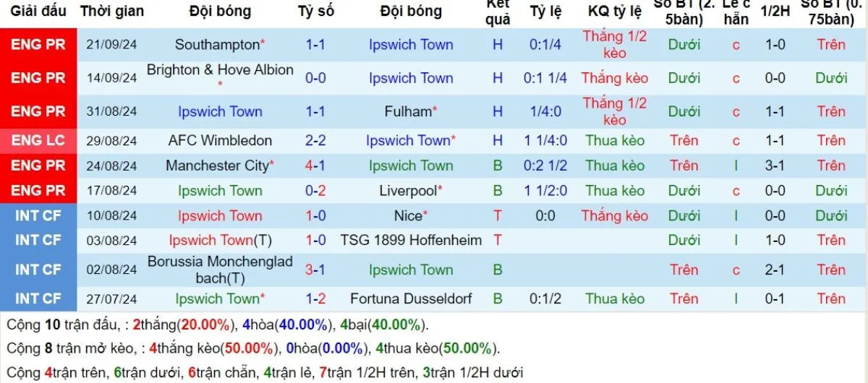Click the 4-1 match score

coord(315,165)
